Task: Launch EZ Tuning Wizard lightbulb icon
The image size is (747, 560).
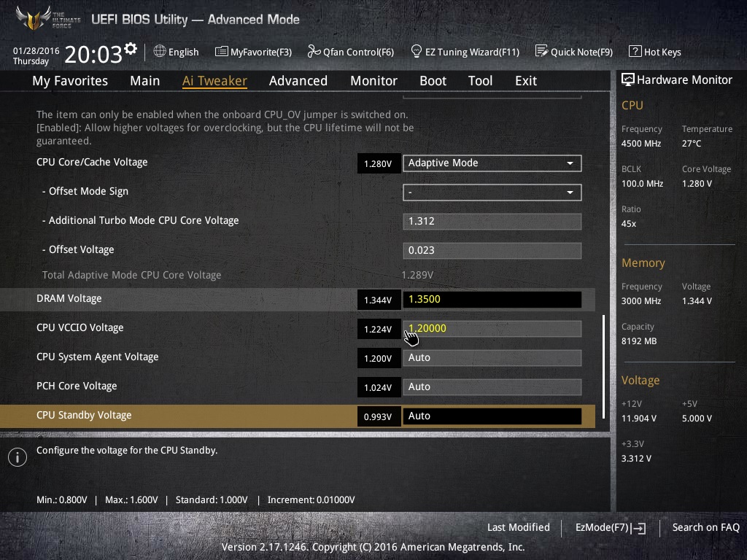Action: (x=417, y=51)
